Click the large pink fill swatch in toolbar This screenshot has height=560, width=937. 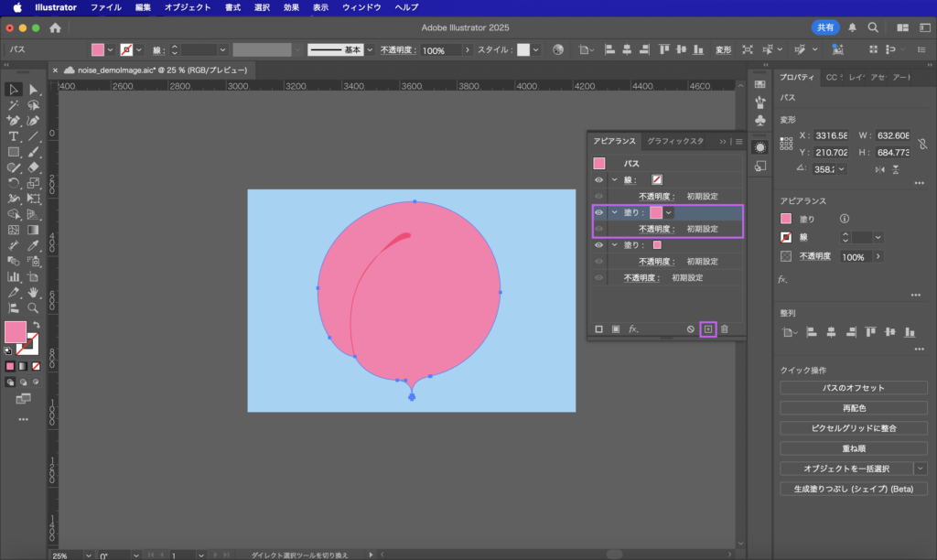[x=16, y=332]
